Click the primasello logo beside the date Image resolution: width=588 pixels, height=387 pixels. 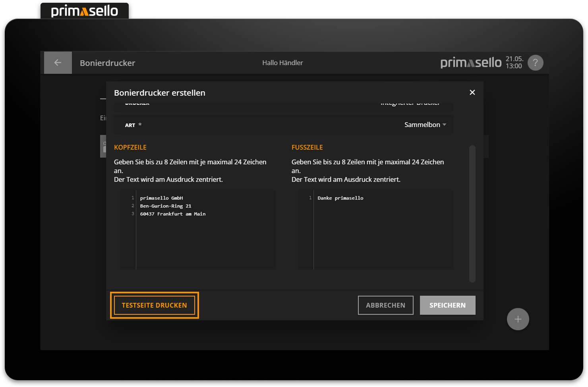(471, 63)
